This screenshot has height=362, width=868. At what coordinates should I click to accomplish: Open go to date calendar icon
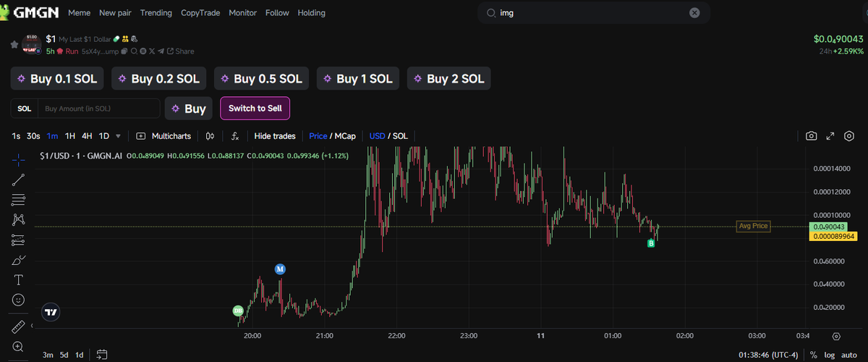point(101,355)
